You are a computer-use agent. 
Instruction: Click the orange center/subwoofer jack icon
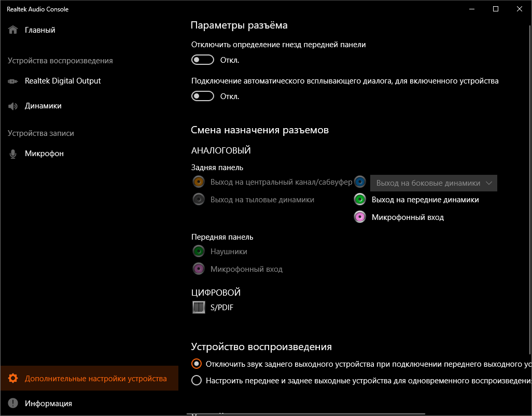pyautogui.click(x=198, y=182)
